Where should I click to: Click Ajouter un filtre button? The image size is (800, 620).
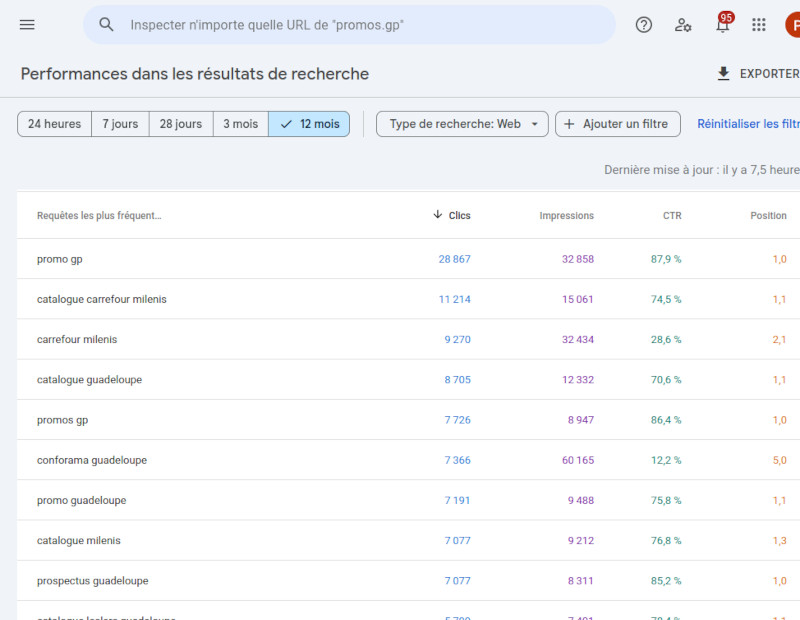[617, 124]
